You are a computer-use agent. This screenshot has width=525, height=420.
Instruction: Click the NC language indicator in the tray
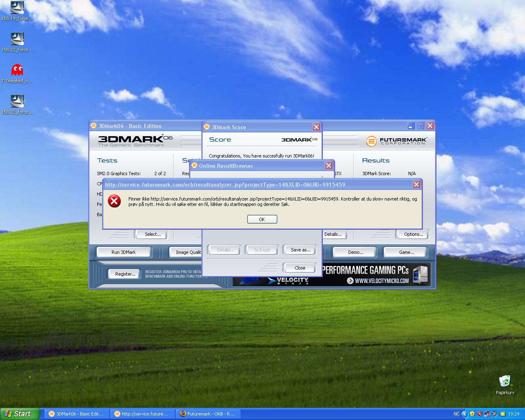[x=457, y=414]
